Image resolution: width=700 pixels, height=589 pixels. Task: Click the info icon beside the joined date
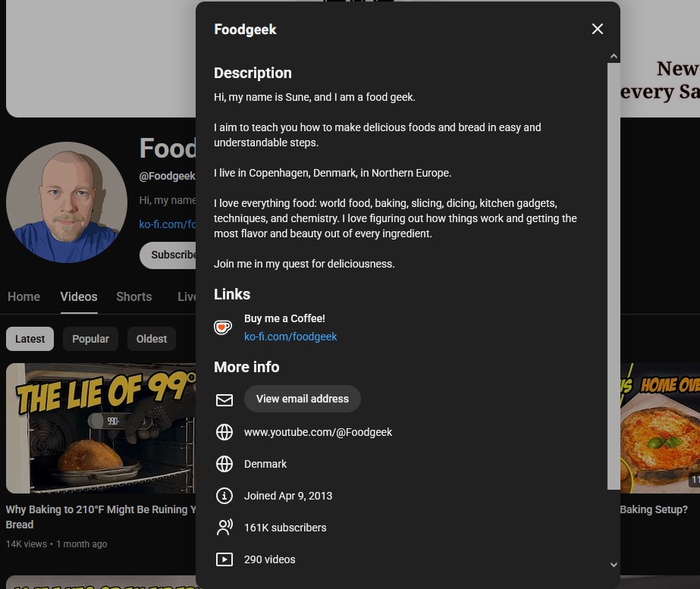click(x=224, y=496)
